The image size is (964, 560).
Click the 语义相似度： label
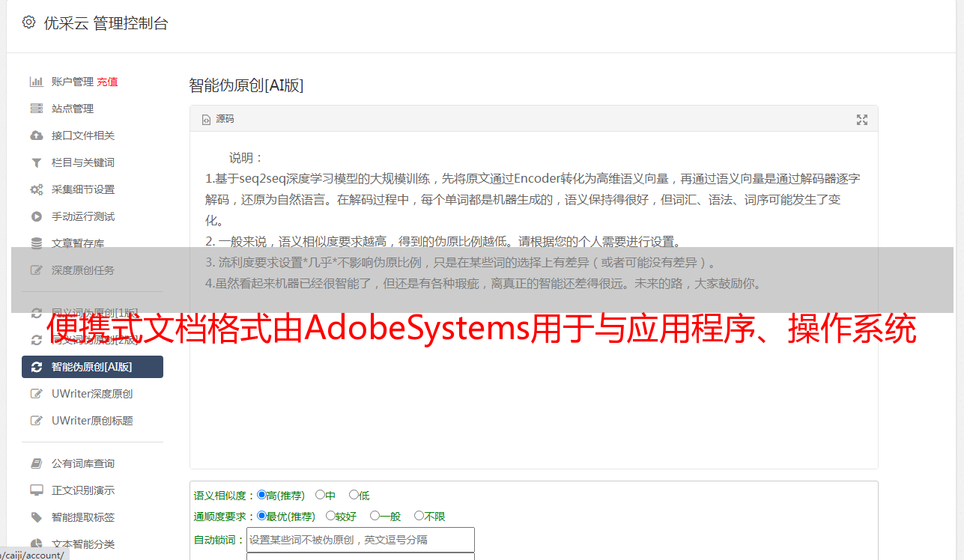[225, 496]
